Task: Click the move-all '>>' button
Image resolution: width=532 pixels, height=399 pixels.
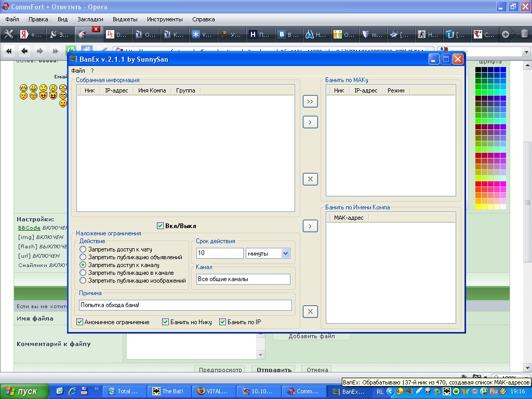Action: click(x=310, y=102)
